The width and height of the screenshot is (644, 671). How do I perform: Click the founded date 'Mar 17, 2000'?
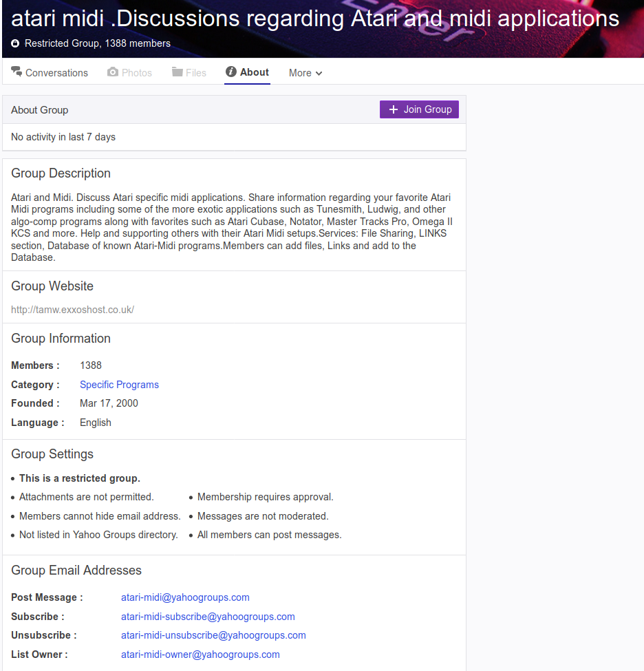[x=109, y=403]
